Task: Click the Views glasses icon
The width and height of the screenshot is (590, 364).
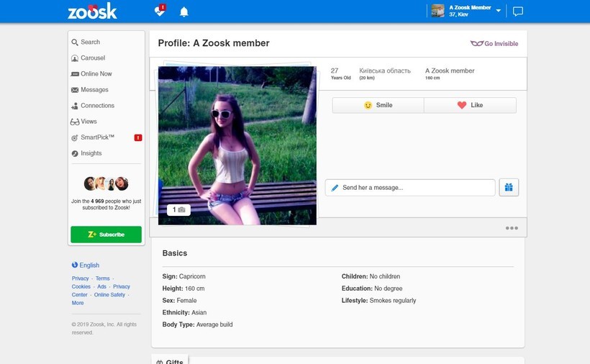Action: 75,122
